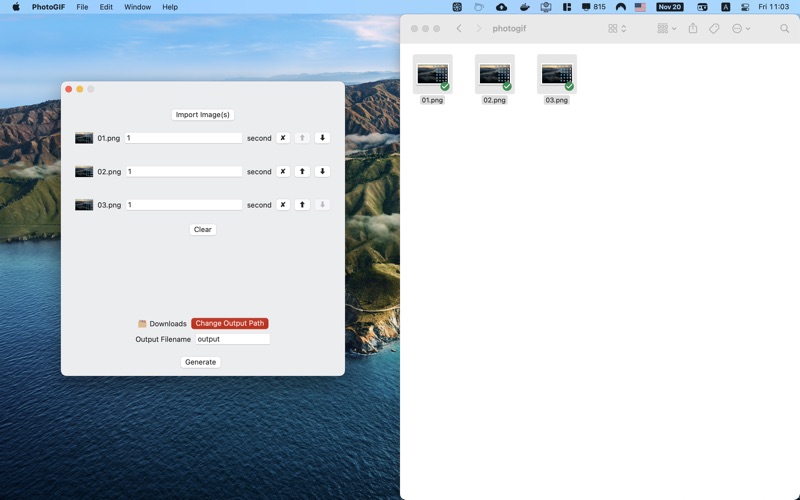Remove 02.png from the image list
This screenshot has height=500, width=800.
[x=283, y=172]
